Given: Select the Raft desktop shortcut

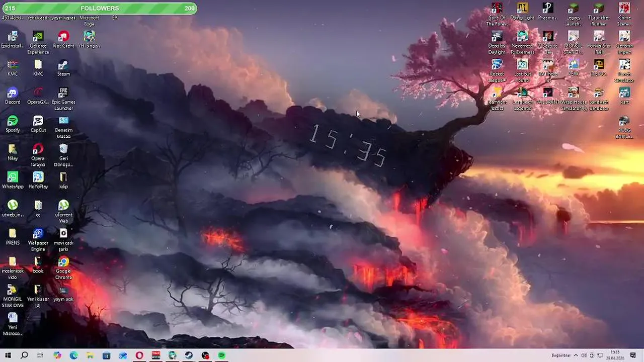Looking at the screenshot, I should tap(624, 96).
